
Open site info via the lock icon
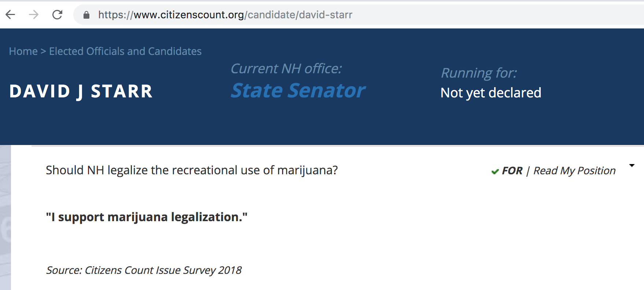pyautogui.click(x=86, y=15)
